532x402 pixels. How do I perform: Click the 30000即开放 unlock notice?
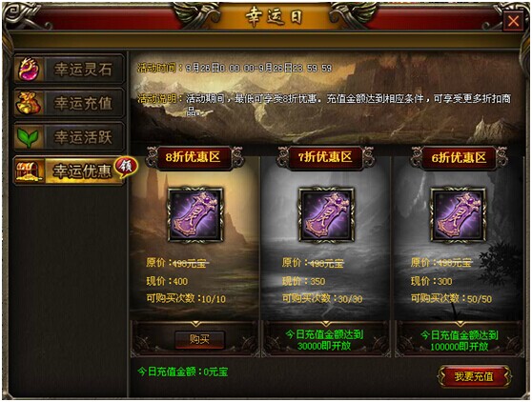click(324, 340)
